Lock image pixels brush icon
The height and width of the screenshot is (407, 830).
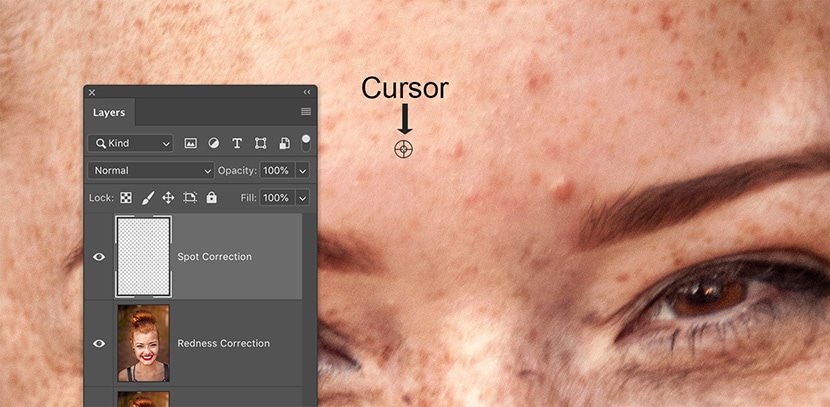(x=147, y=198)
